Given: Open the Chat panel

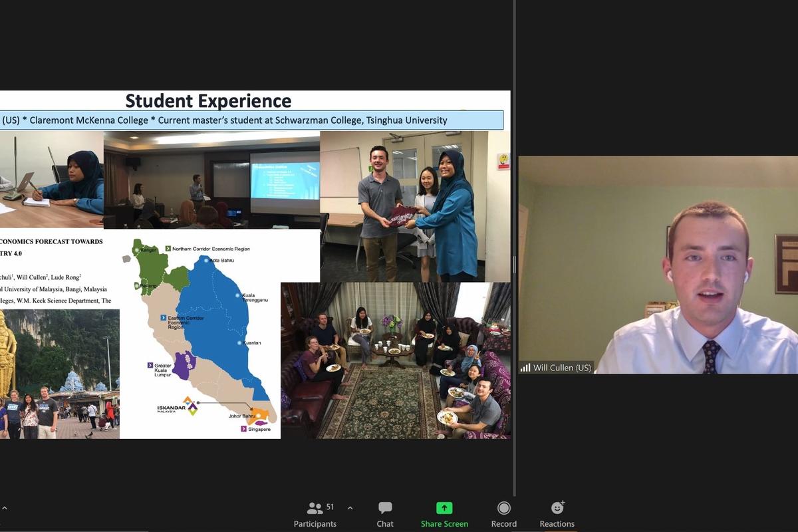Looking at the screenshot, I should coord(385,515).
